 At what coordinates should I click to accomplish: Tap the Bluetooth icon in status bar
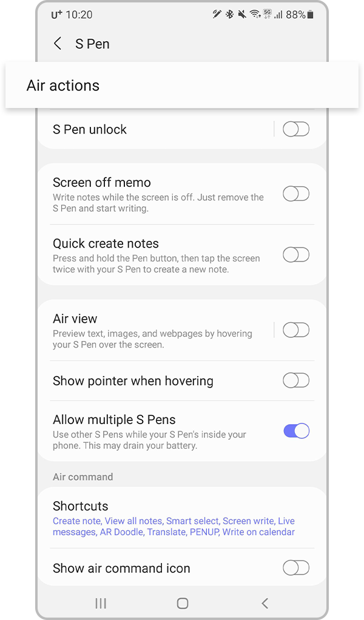tap(229, 15)
